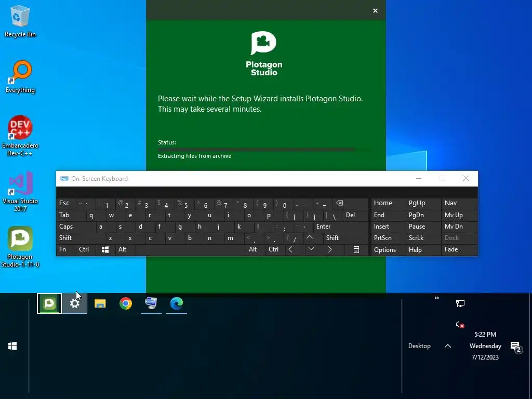Click 'Extracting files from archive' status text

[194, 156]
